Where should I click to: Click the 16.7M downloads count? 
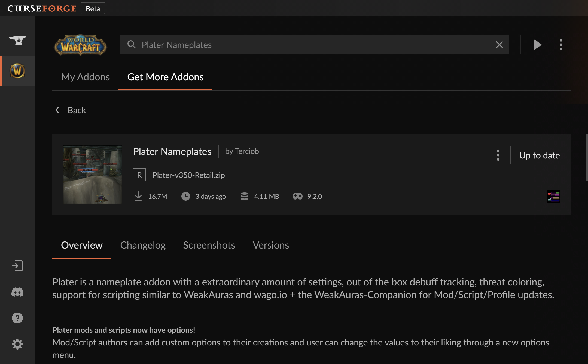tap(157, 196)
